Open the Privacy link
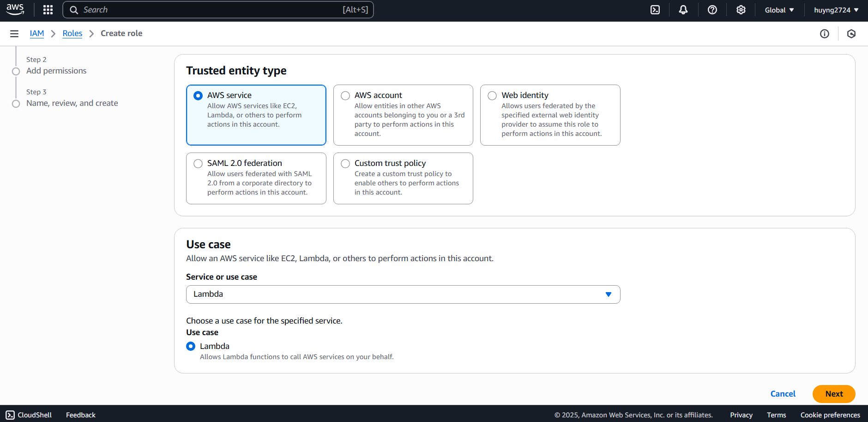This screenshot has height=422, width=868. (741, 415)
